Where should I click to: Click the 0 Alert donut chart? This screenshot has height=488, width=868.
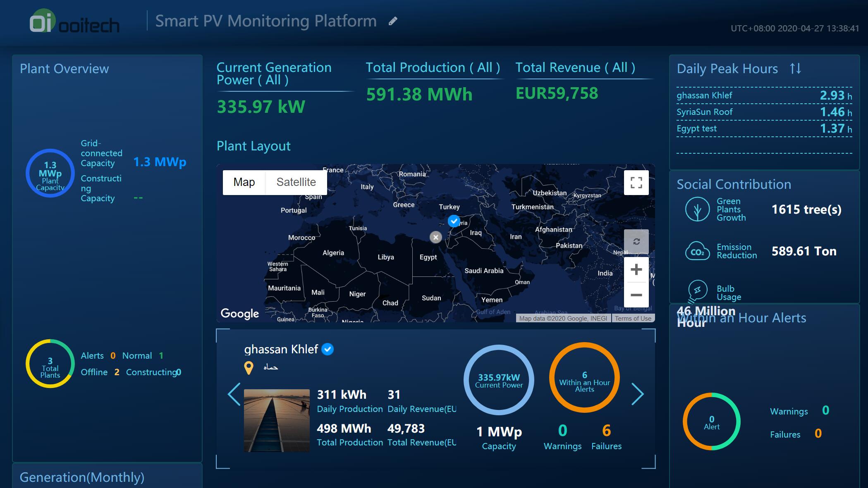pos(712,421)
